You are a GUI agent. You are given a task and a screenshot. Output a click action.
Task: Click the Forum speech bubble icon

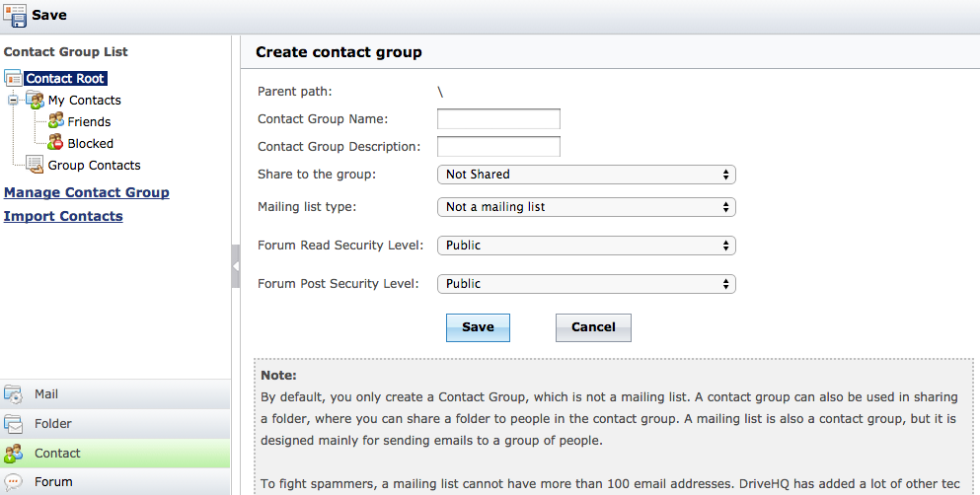click(x=14, y=482)
